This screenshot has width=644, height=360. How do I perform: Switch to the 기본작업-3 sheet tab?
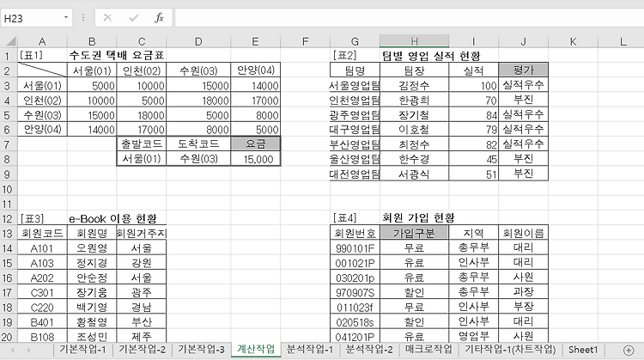[x=201, y=350]
